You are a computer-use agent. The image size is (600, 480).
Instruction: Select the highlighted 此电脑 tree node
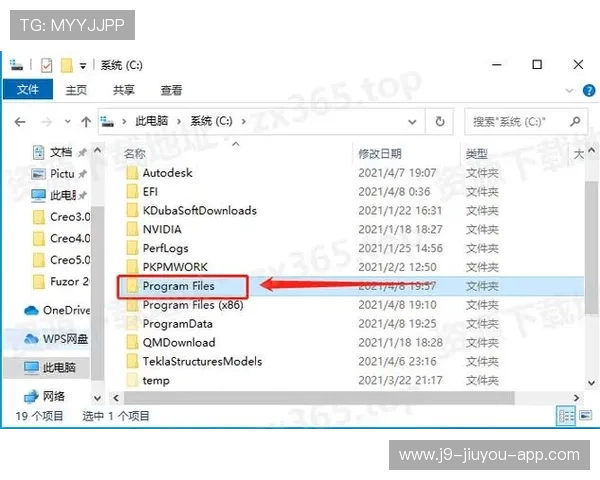(47, 368)
